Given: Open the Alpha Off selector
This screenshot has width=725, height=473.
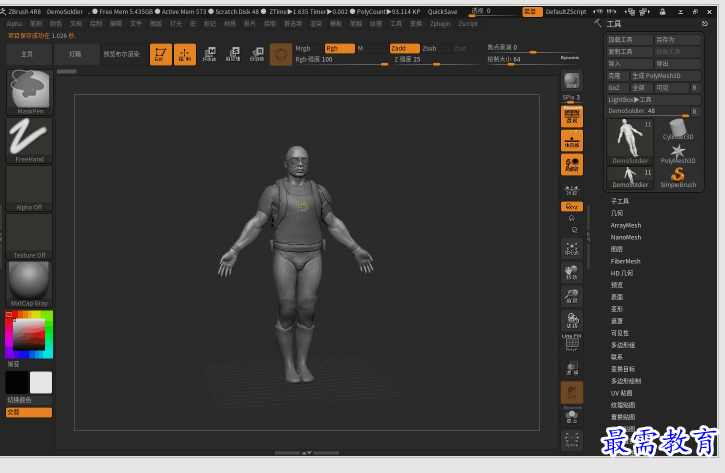Looking at the screenshot, I should 30,188.
